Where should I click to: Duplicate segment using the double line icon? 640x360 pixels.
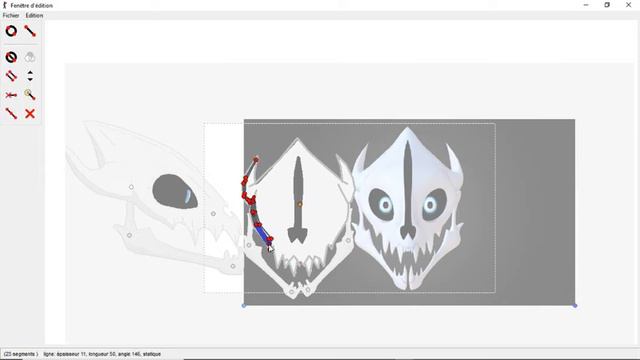11,76
